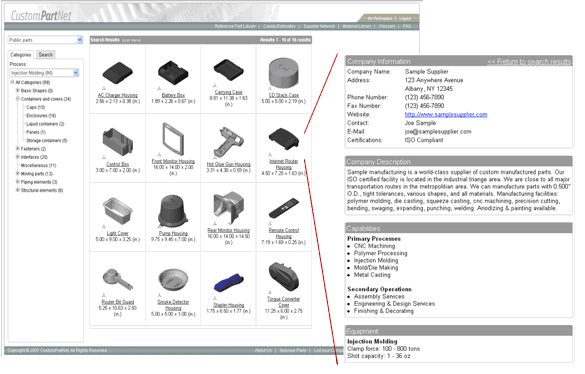This screenshot has width=585, height=374.
Task: Select the Liquid containers (2) category
Action: tap(45, 124)
